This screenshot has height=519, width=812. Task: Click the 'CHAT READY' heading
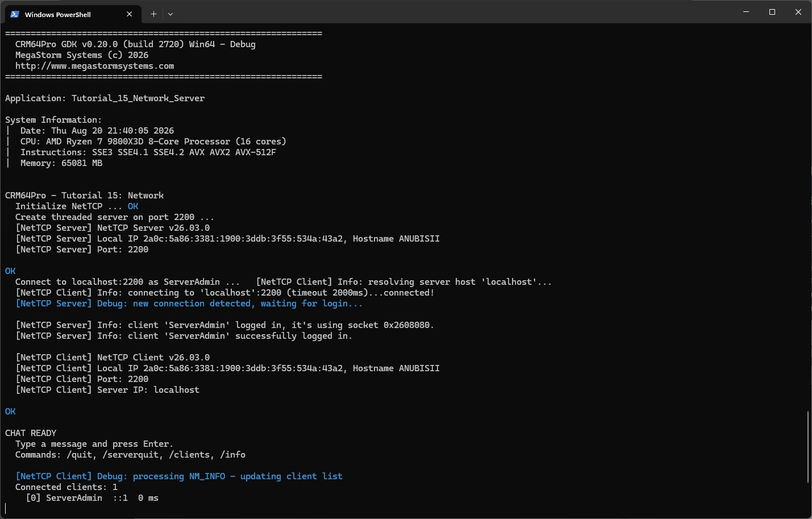click(31, 433)
